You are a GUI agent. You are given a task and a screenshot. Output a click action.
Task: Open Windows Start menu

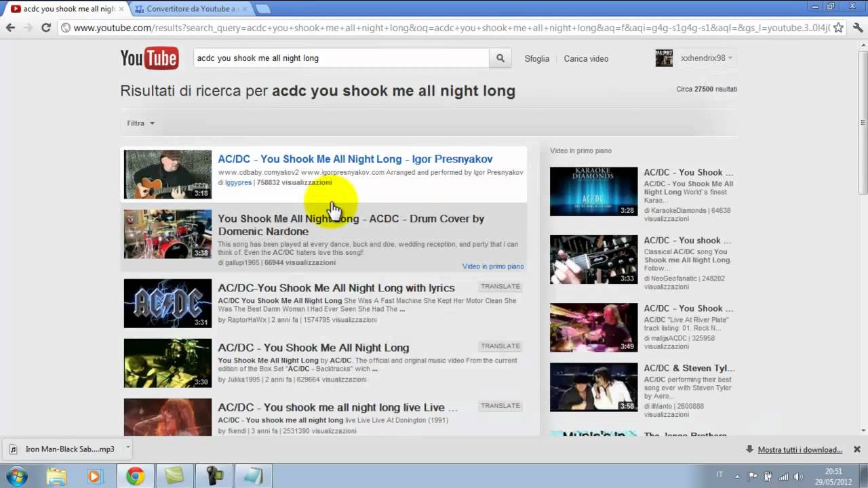[16, 476]
